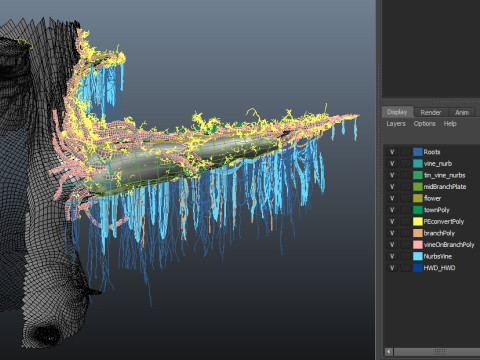Click the Roots layer blue color swatch
The width and height of the screenshot is (480, 360).
tap(418, 152)
